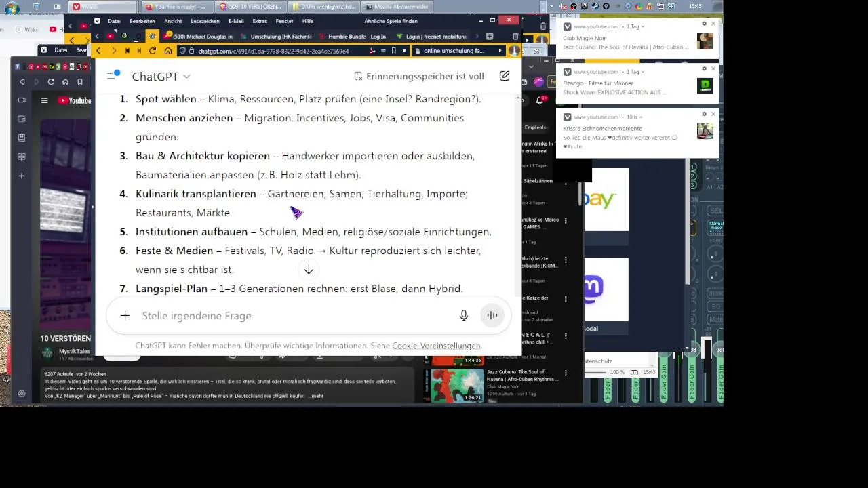Open the Dzango notification thumbnail
This screenshot has width=868, height=488.
pos(705,86)
